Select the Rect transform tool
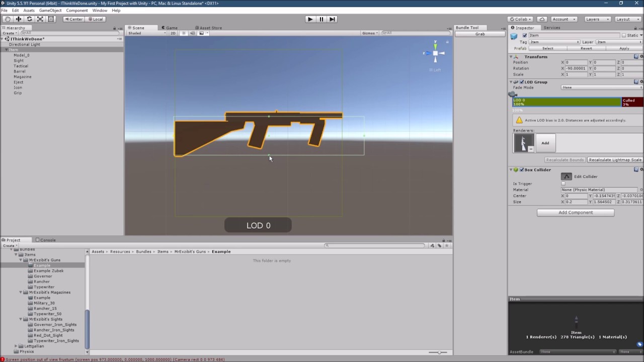The height and width of the screenshot is (362, 644). 51,19
